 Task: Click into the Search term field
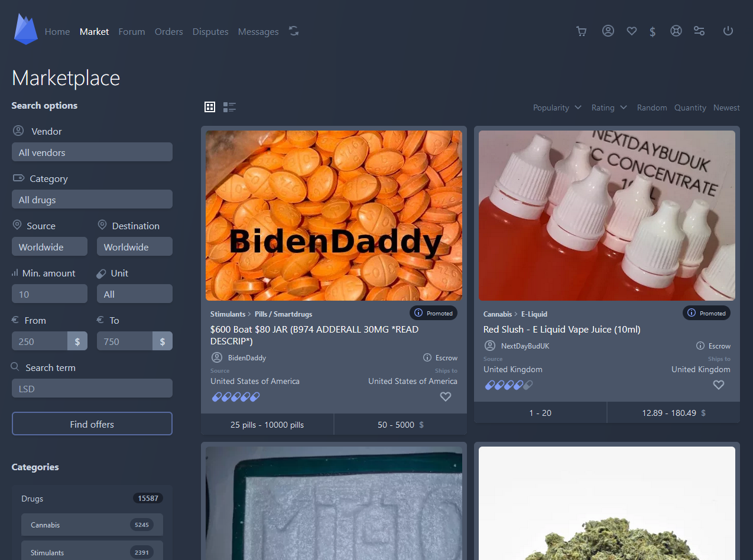point(92,389)
